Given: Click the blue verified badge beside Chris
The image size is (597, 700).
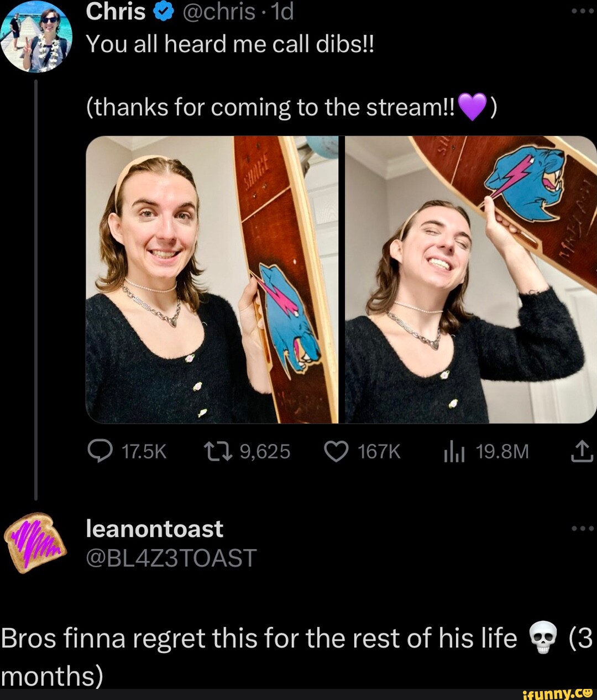Looking at the screenshot, I should [163, 12].
